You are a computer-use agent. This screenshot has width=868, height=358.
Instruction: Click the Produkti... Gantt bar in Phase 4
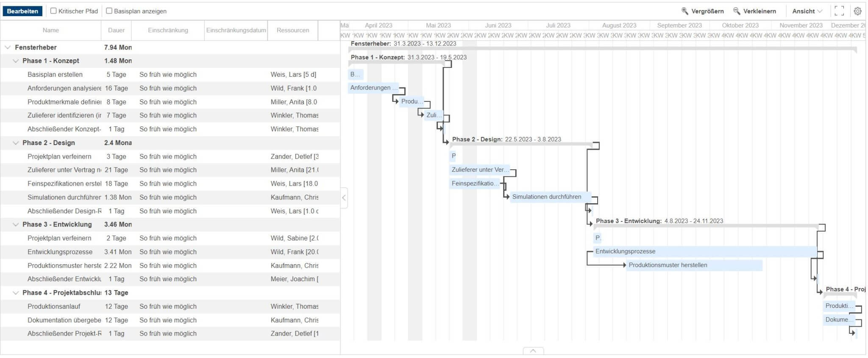click(x=839, y=306)
